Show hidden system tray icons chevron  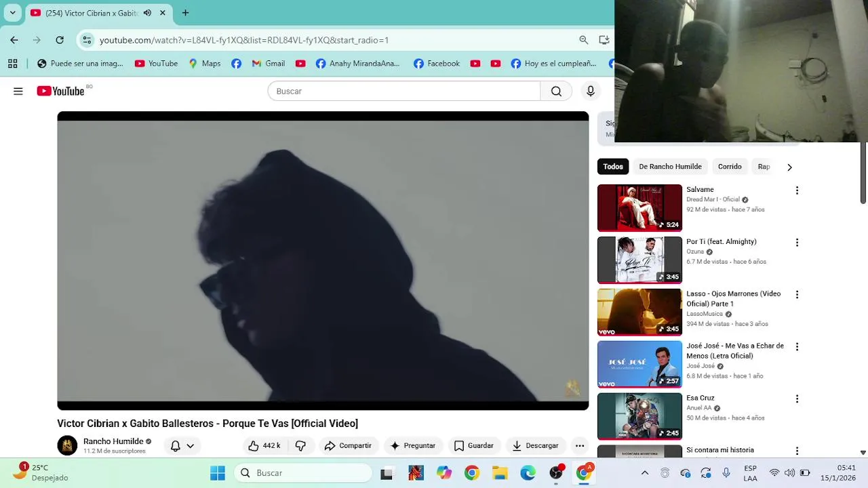click(645, 473)
